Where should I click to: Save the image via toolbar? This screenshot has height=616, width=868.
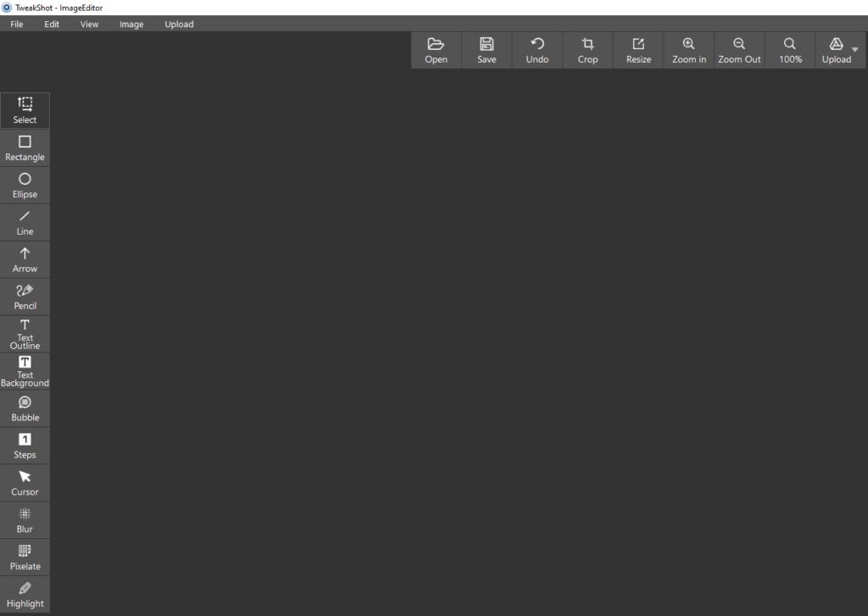(x=487, y=50)
